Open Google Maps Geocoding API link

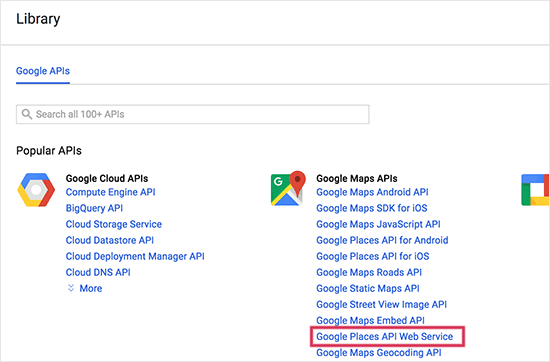tap(379, 353)
